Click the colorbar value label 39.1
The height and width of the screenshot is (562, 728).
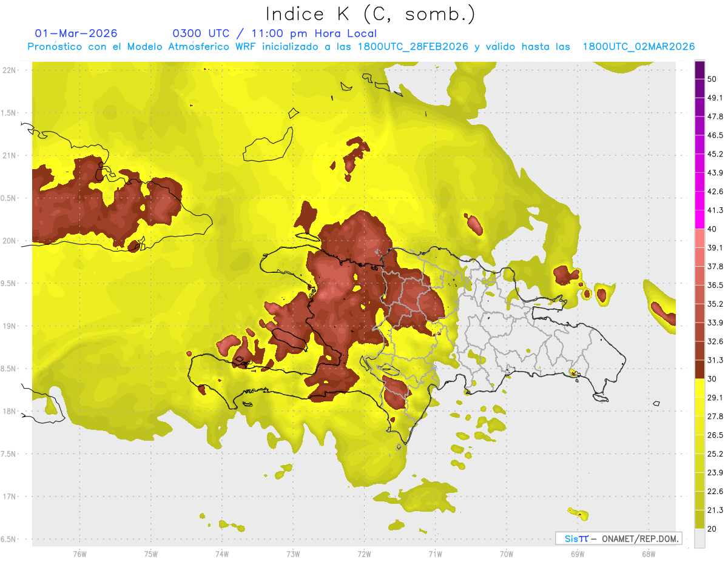pyautogui.click(x=715, y=248)
